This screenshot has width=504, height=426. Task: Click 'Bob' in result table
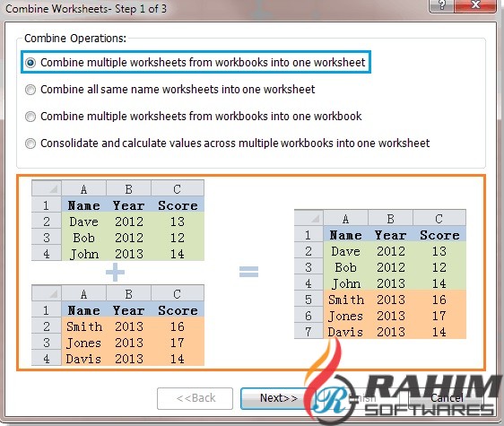coord(345,267)
